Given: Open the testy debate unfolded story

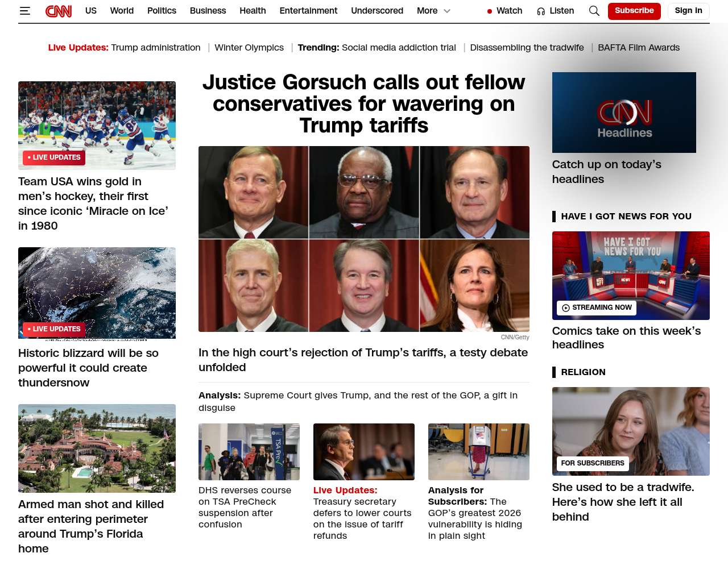Looking at the screenshot, I should tap(363, 360).
